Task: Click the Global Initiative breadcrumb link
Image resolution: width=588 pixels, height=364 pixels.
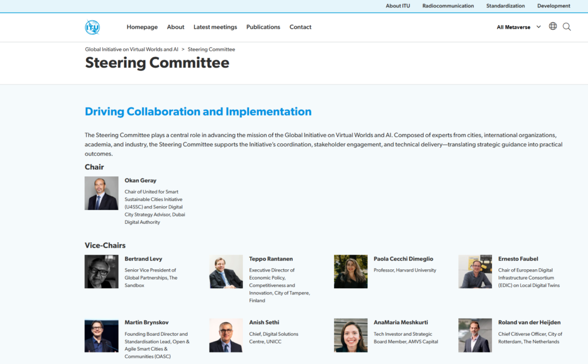Action: pyautogui.click(x=131, y=49)
